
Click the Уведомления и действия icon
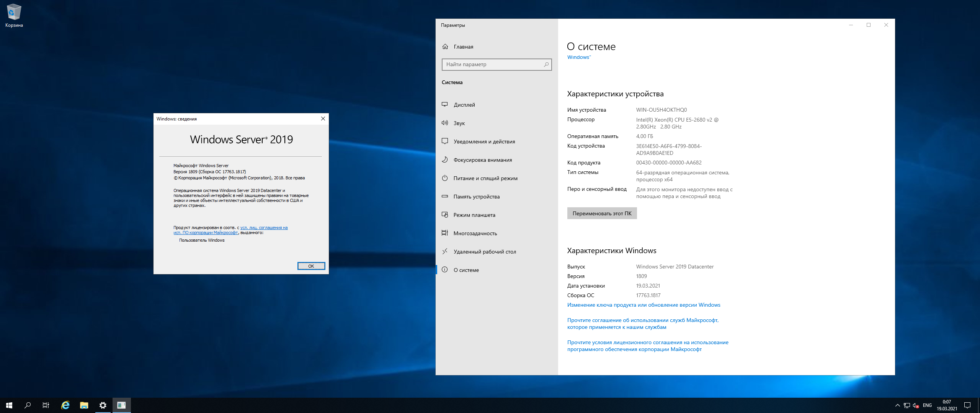coord(445,141)
